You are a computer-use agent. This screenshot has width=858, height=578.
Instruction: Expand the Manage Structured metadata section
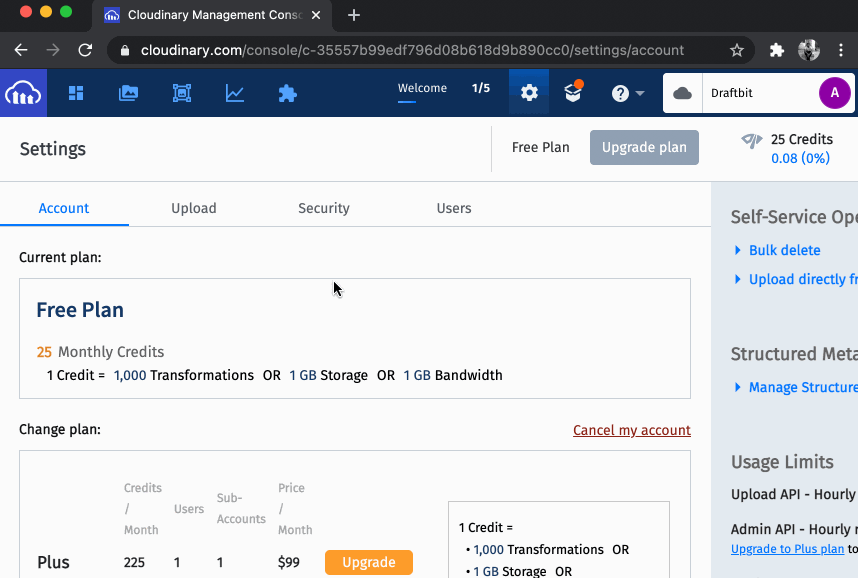click(x=796, y=388)
